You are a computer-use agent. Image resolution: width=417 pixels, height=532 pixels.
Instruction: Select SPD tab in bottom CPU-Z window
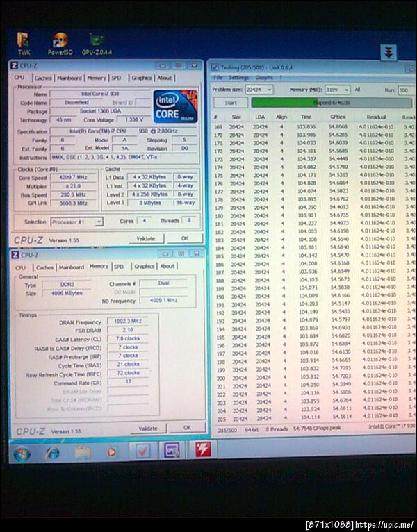[119, 267]
